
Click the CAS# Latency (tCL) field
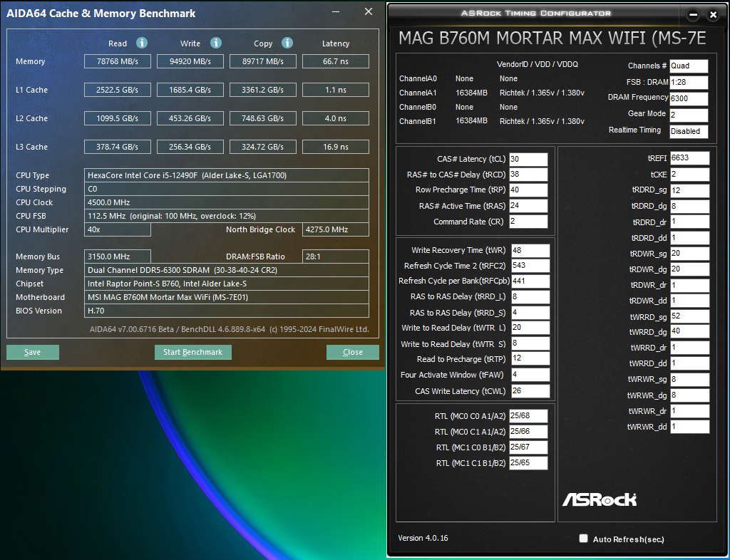(528, 159)
